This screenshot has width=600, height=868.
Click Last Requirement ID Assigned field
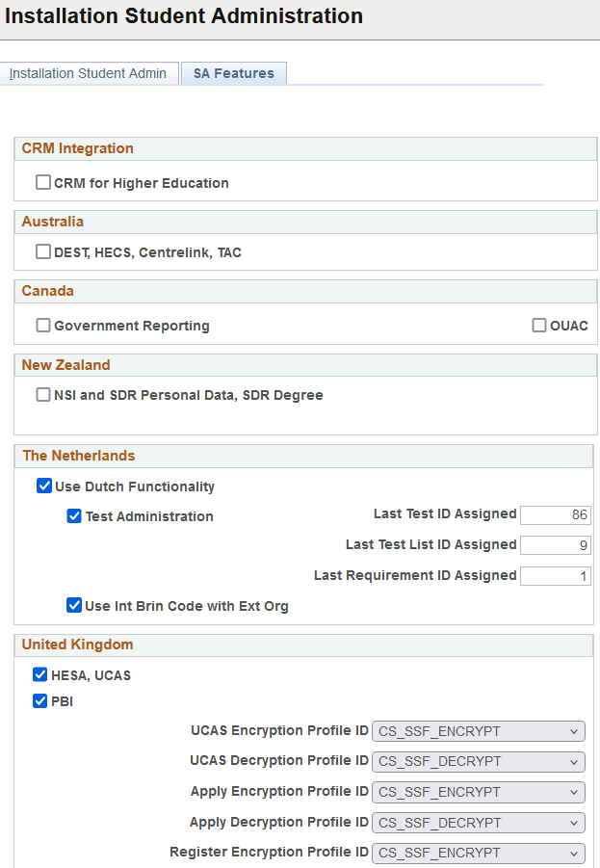coord(555,576)
